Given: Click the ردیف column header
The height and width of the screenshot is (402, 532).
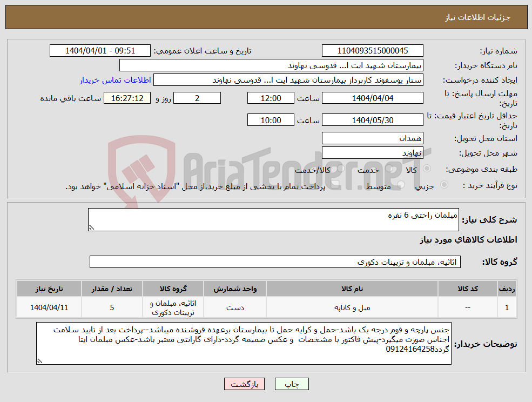Looking at the screenshot, I should 507,289.
